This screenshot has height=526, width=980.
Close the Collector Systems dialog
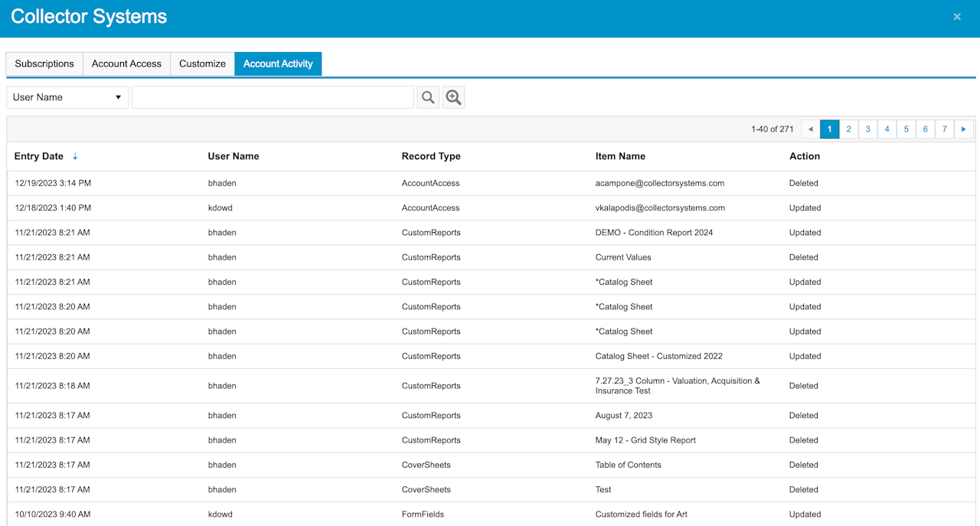click(x=956, y=17)
